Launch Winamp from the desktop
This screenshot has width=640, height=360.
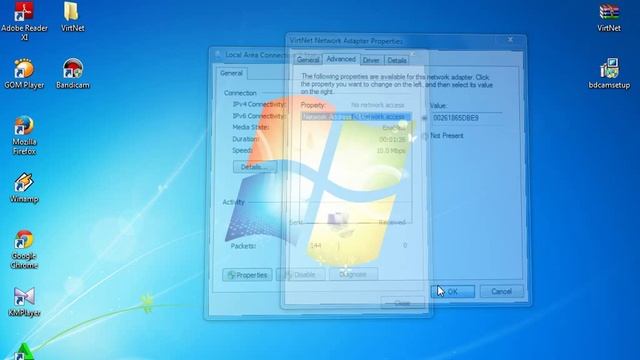pos(24,188)
